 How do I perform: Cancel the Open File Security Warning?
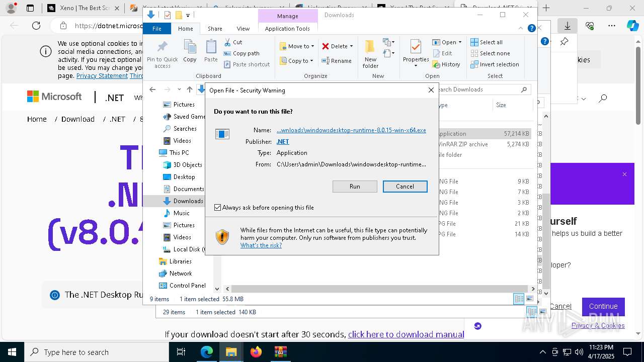(x=405, y=187)
